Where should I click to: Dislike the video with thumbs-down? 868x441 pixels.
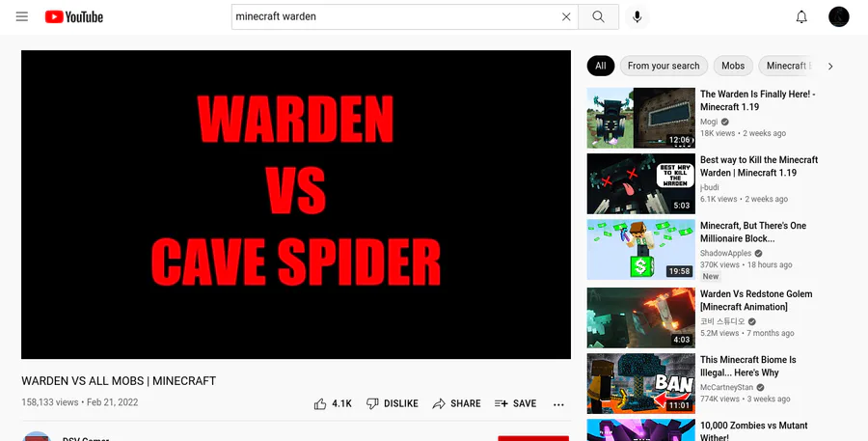(393, 404)
